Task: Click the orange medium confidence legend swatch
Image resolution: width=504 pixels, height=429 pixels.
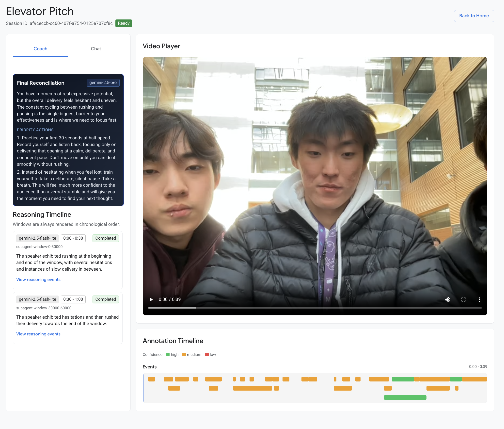Action: click(184, 355)
